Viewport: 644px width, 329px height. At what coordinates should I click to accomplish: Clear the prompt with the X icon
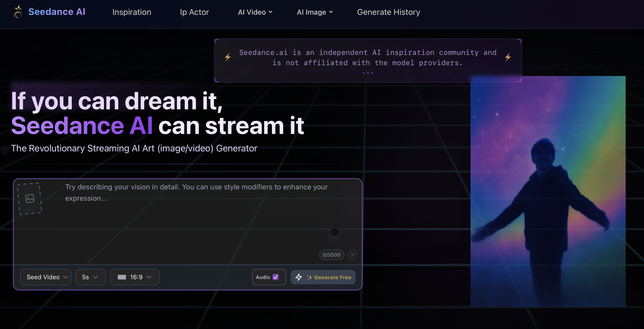[353, 255]
